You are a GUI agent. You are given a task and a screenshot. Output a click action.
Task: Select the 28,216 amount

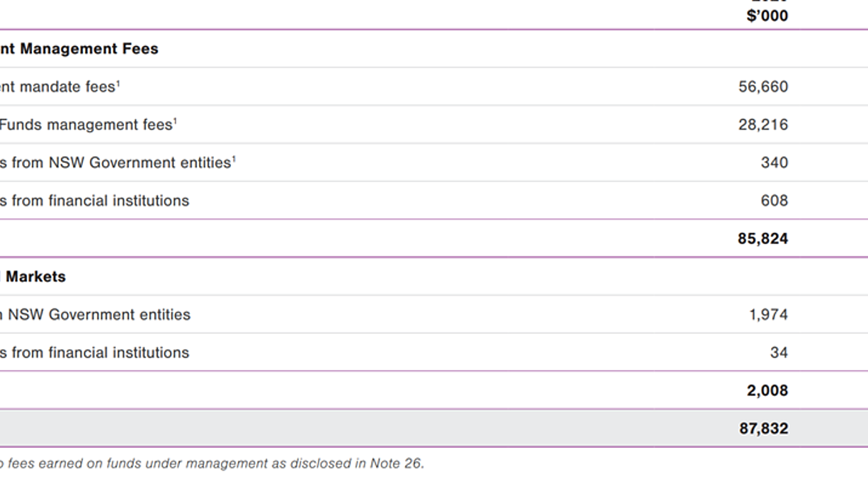763,125
